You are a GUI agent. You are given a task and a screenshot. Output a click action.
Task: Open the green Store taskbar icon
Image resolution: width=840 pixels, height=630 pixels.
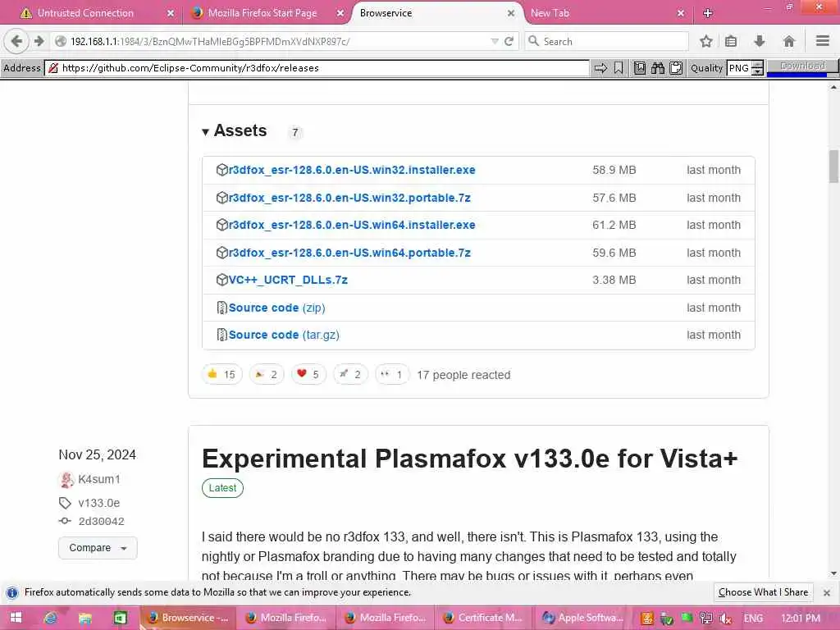[120, 618]
